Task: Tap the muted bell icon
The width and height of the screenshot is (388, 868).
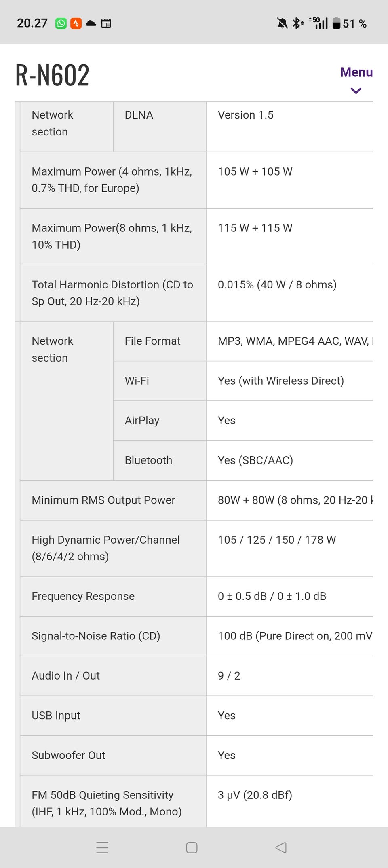Action: coord(282,23)
